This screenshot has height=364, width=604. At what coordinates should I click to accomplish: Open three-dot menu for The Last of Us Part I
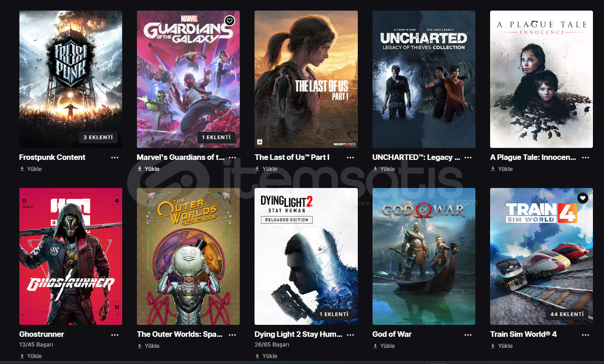click(350, 158)
